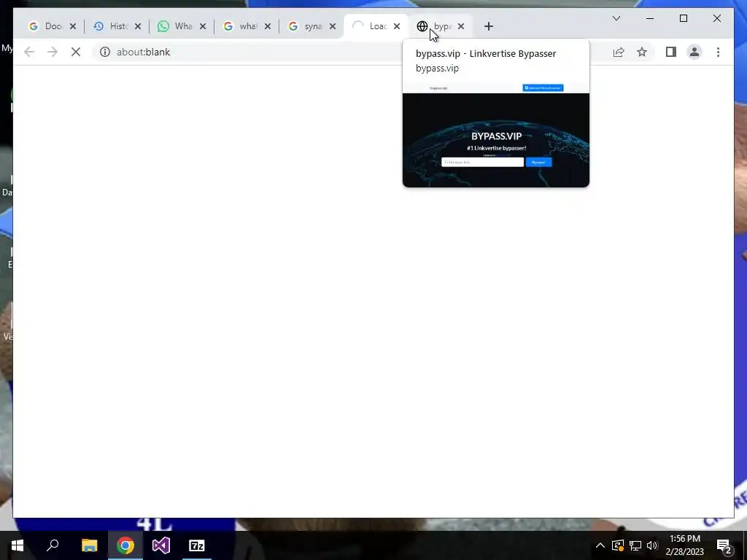Screen dimensions: 747x560
Task: Close the bypass.vip tab
Action: click(x=461, y=26)
